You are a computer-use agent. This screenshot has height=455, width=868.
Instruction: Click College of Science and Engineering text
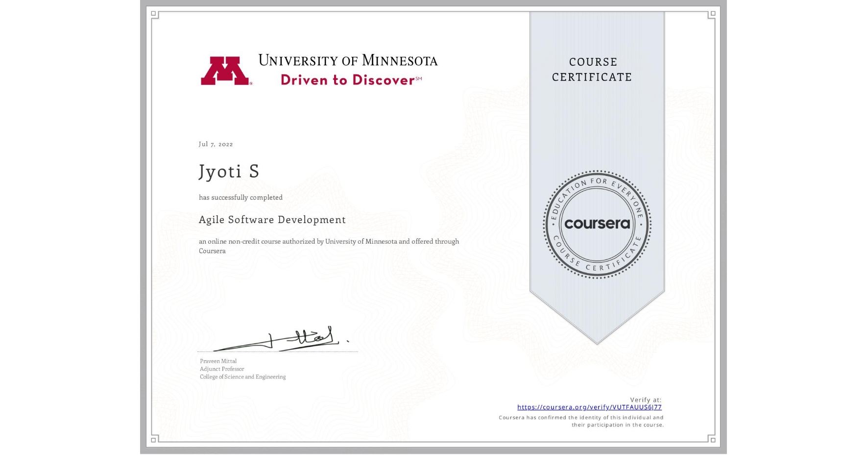coord(242,377)
